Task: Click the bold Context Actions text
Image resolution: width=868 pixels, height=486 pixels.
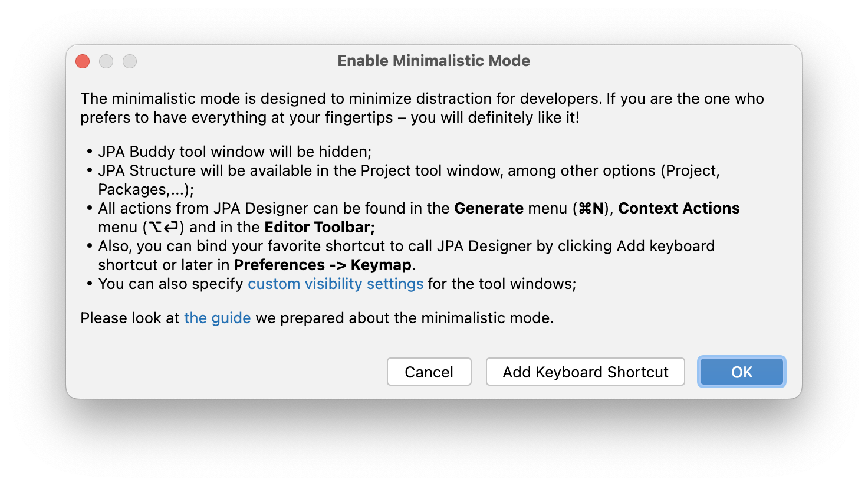Action: [x=679, y=208]
